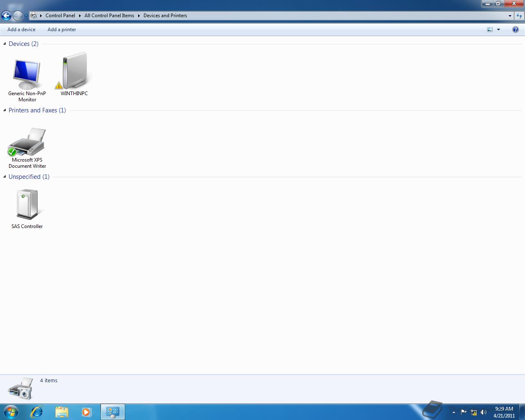Click the Control Panel taskbar button
This screenshot has height=420, width=525.
coord(112,412)
